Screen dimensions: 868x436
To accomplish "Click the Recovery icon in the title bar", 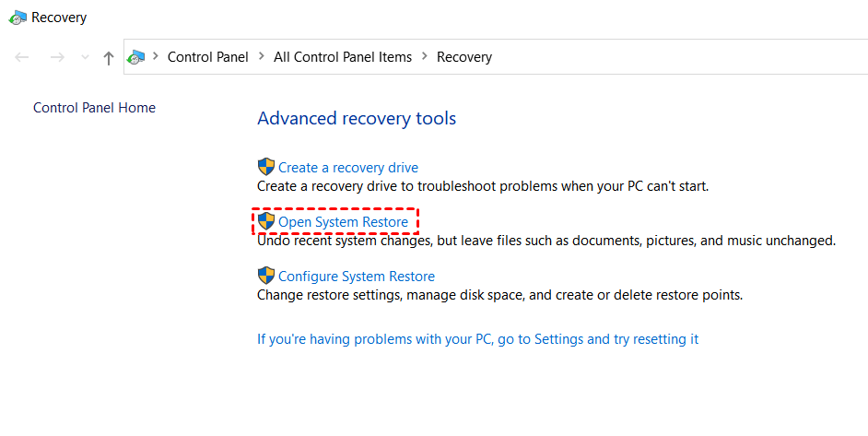I will [x=18, y=18].
